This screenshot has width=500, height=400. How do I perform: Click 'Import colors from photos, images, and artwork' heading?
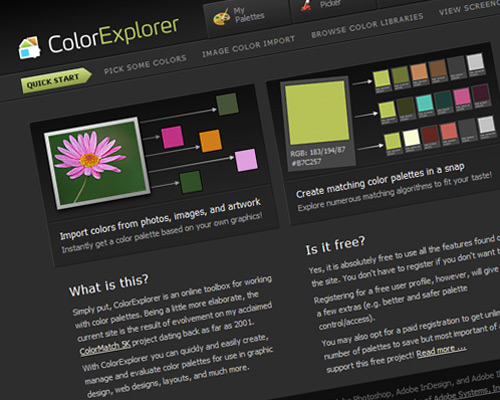pyautogui.click(x=160, y=219)
